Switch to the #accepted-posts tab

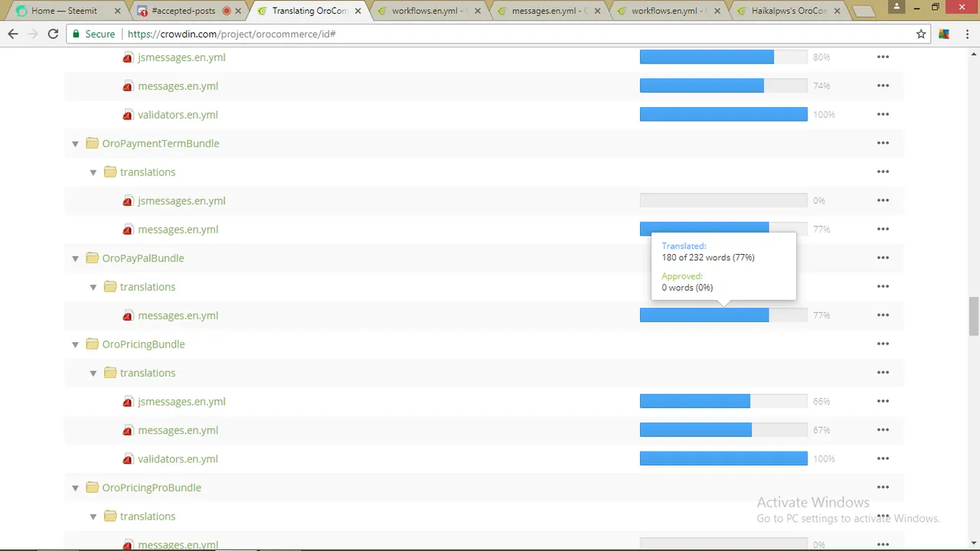tap(188, 11)
